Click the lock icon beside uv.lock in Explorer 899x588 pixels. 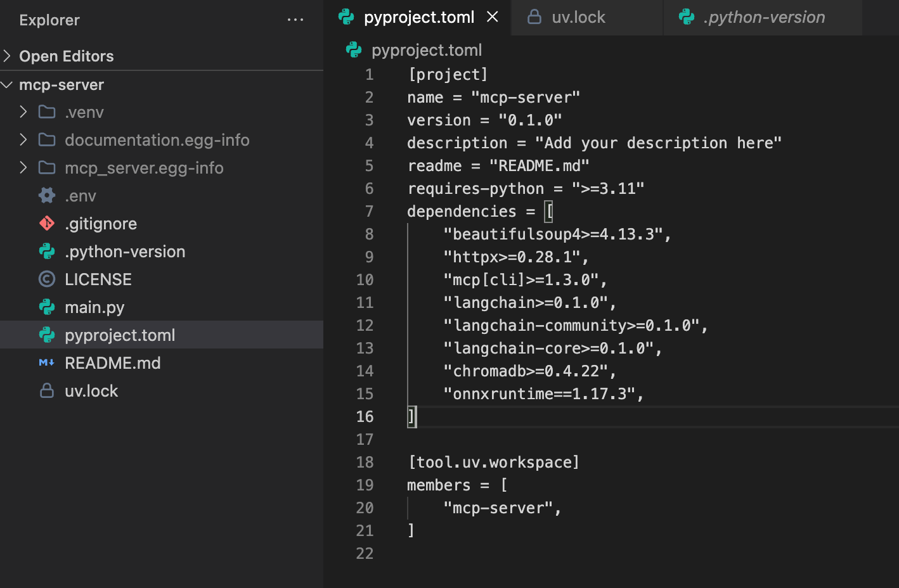click(x=47, y=390)
